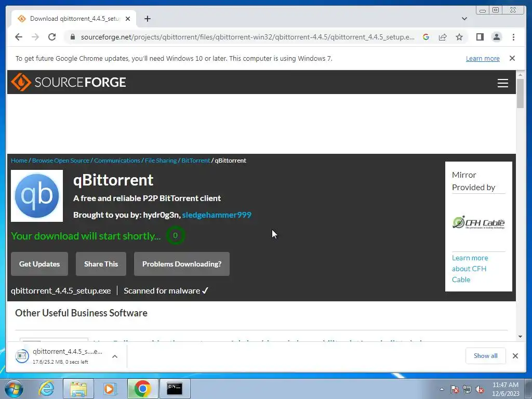Bookmark this page with the star
The image size is (532, 399).
(x=459, y=37)
